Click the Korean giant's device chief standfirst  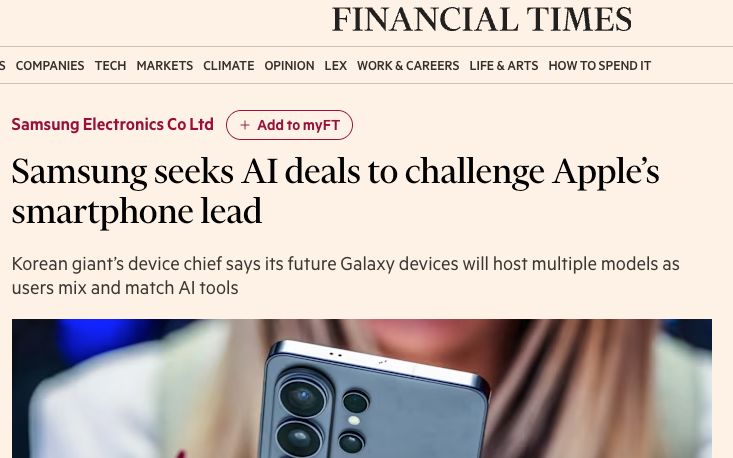coord(345,276)
